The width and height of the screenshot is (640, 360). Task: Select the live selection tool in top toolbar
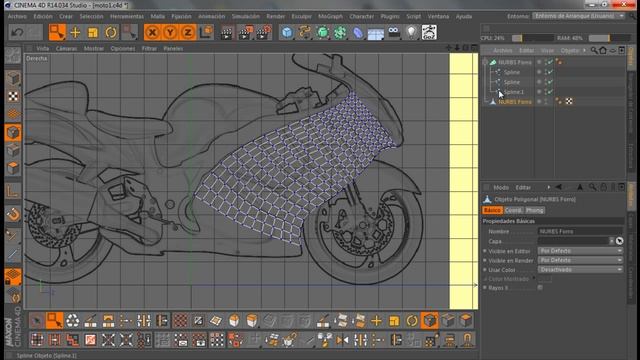(57, 32)
